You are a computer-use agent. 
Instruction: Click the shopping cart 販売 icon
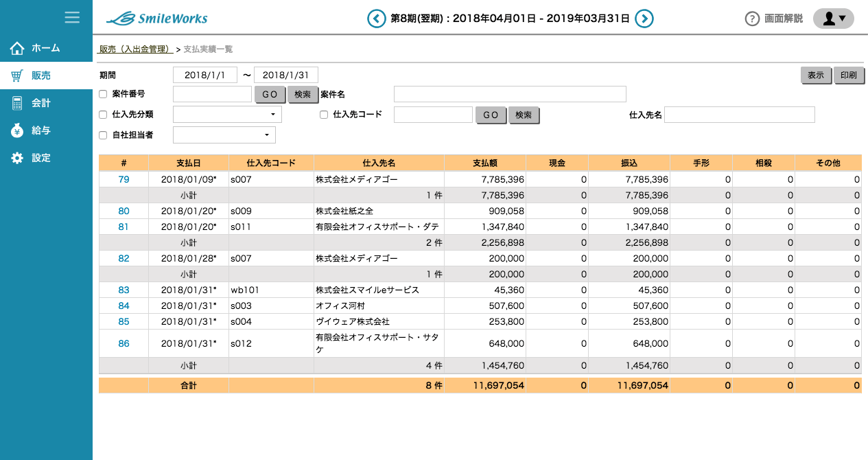coord(17,76)
